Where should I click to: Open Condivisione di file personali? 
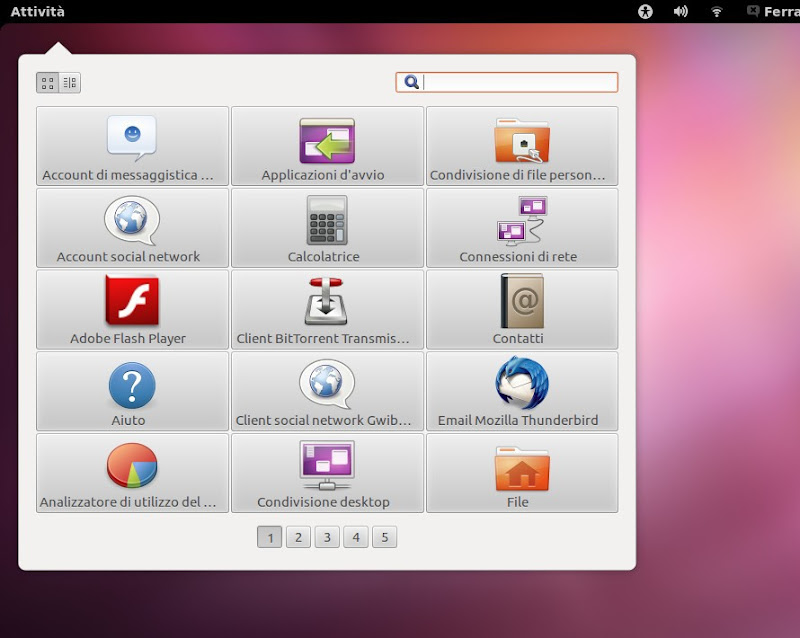pos(522,146)
